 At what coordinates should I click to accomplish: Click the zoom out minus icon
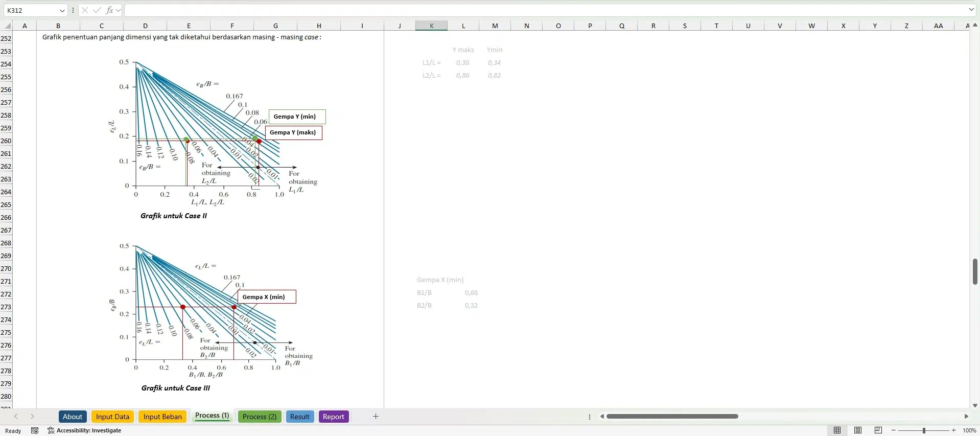894,431
